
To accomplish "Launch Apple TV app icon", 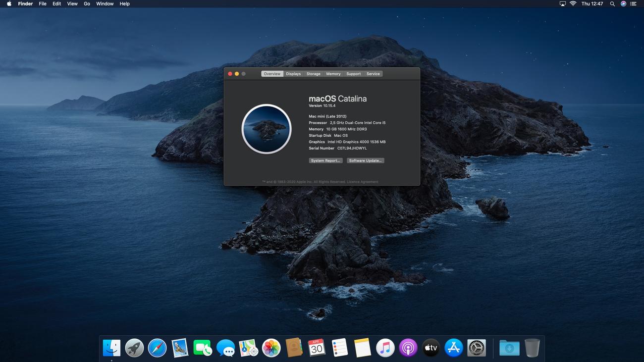I will coord(431,348).
